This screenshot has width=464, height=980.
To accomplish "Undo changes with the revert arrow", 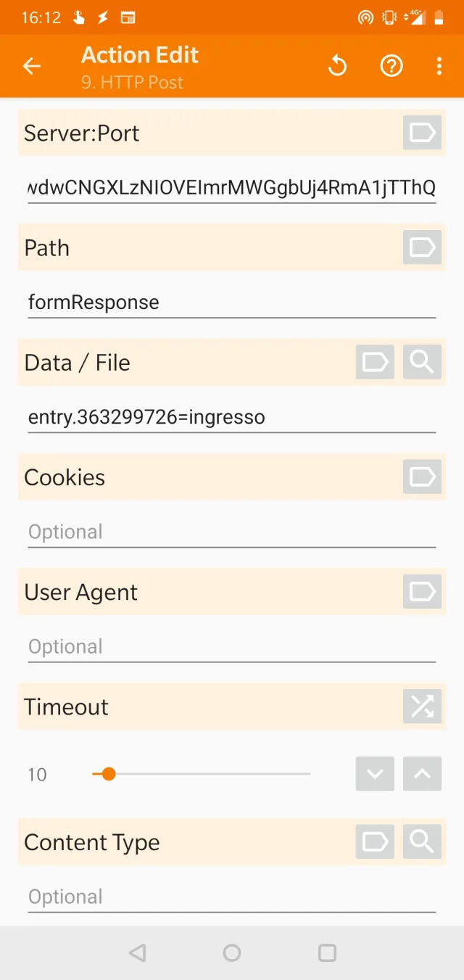I will click(337, 65).
